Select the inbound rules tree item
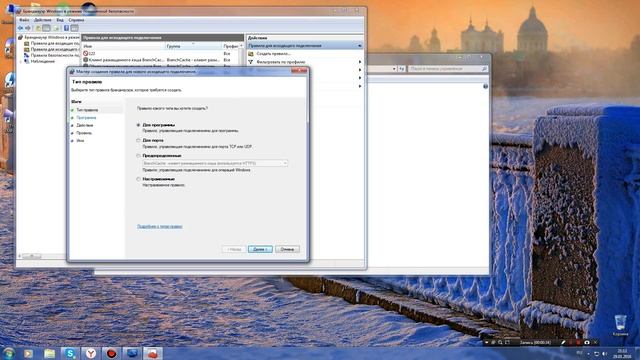This screenshot has height=360, width=640. point(51,43)
